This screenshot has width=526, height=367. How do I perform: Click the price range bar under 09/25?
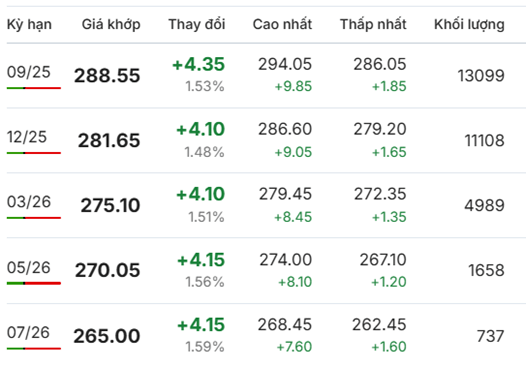[x=34, y=88]
